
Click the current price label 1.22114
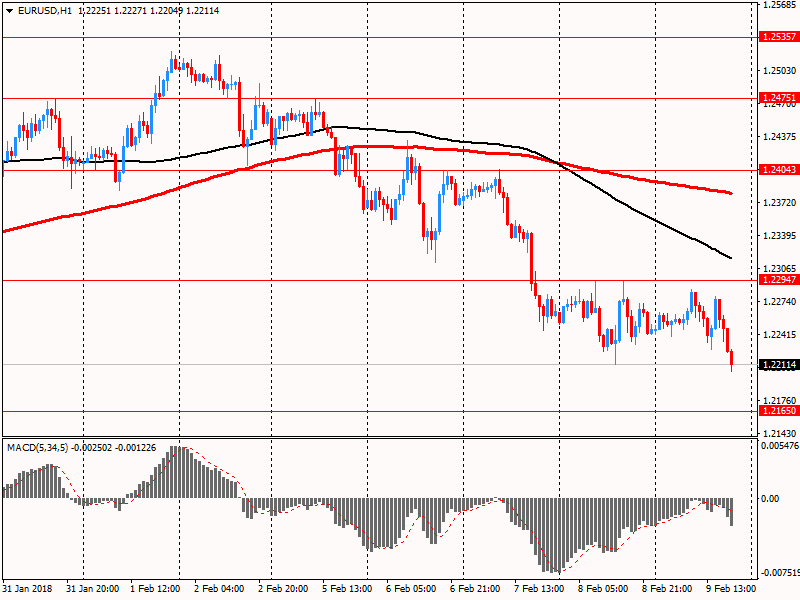point(778,365)
